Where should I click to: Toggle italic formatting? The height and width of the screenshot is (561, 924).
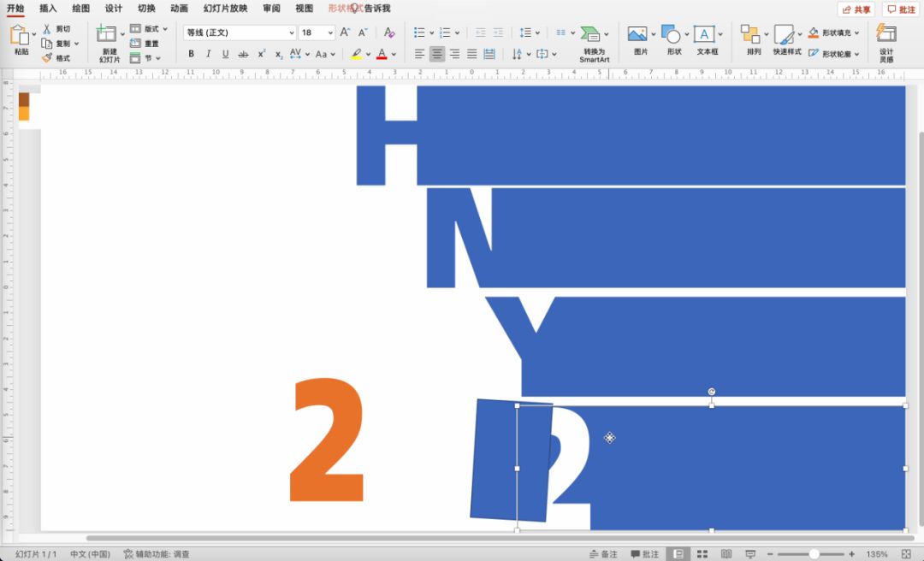pos(208,54)
